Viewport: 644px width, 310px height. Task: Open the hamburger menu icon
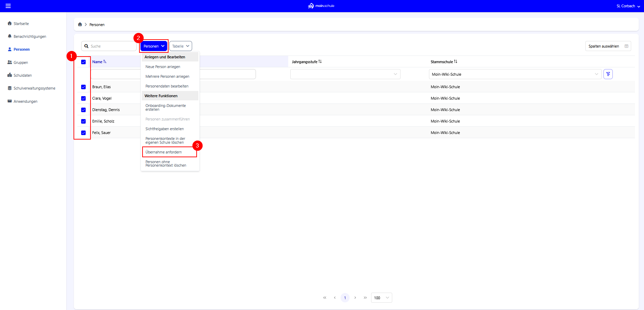tap(8, 6)
